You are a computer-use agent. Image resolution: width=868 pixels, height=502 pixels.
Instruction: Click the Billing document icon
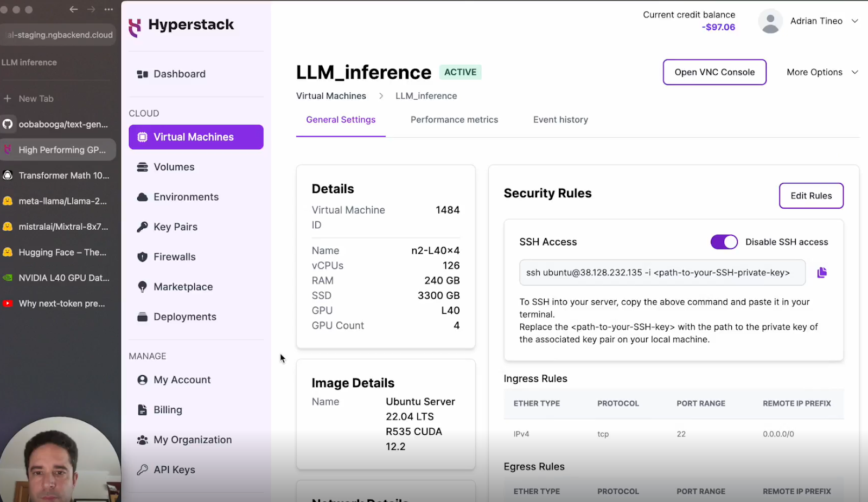[142, 410]
